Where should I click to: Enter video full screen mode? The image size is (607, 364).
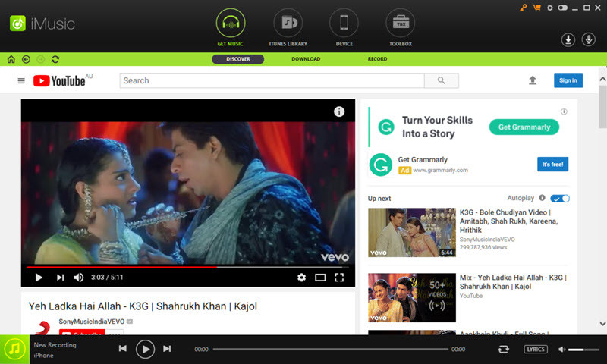coord(339,278)
